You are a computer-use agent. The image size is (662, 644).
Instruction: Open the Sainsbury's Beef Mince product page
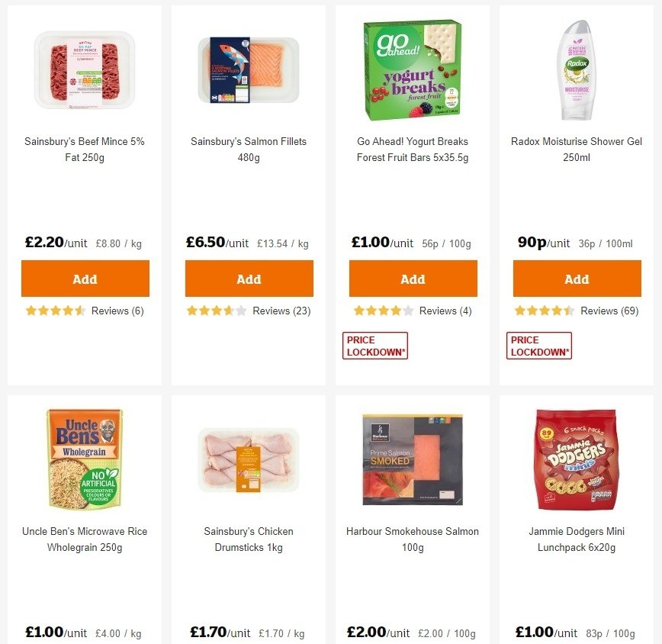(85, 150)
